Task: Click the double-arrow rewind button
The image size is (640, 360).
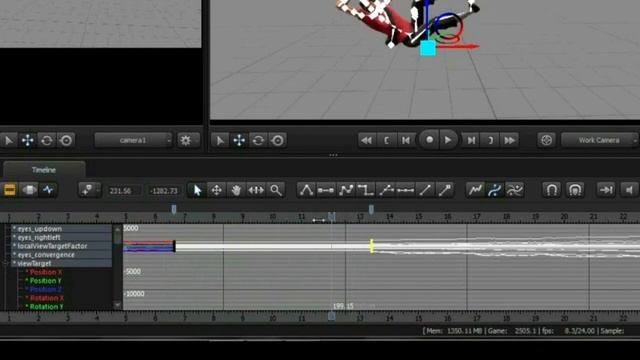Action: (x=367, y=140)
